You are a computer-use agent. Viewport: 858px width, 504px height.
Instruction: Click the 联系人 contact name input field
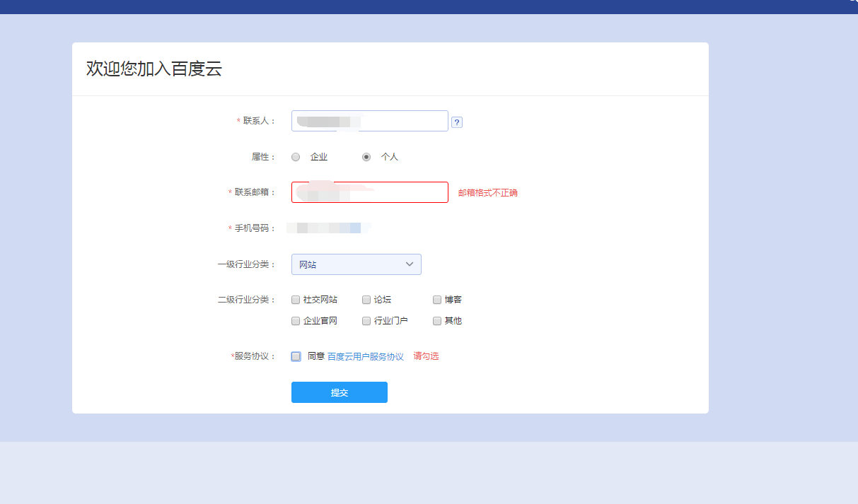(x=370, y=121)
